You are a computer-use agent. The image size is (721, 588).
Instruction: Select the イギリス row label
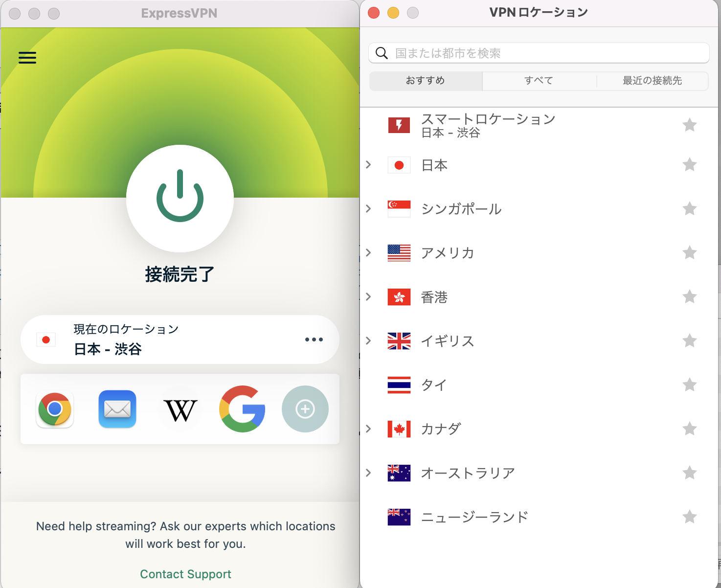pos(448,341)
